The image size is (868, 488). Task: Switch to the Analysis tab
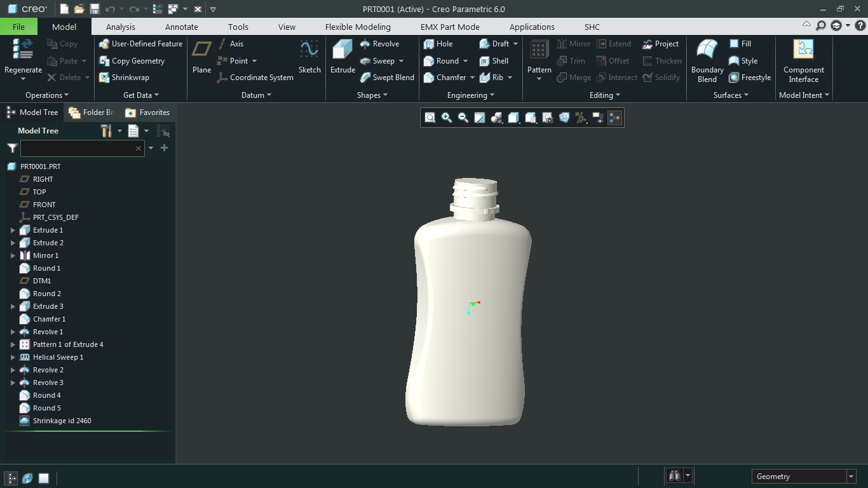(121, 27)
